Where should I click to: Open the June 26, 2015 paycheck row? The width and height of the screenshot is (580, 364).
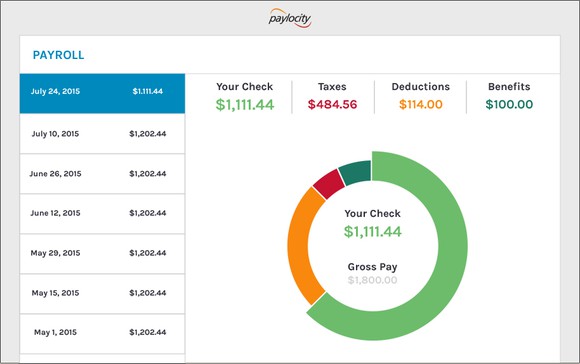click(x=102, y=173)
